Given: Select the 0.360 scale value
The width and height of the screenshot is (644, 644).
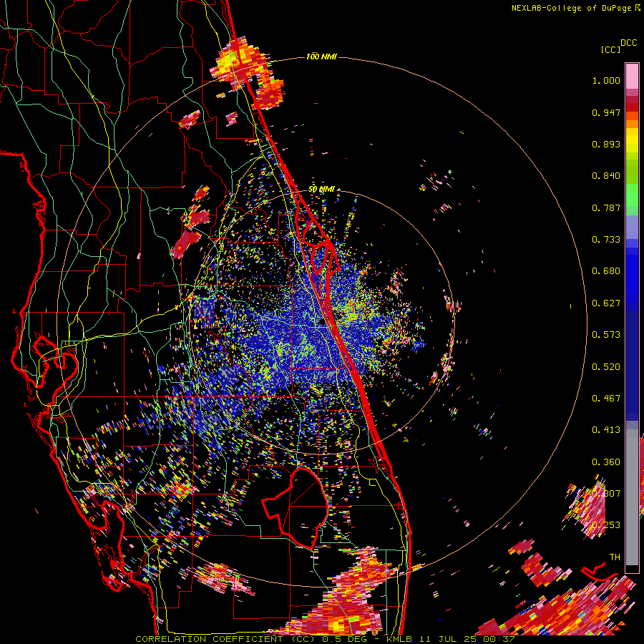Looking at the screenshot, I should [x=606, y=462].
